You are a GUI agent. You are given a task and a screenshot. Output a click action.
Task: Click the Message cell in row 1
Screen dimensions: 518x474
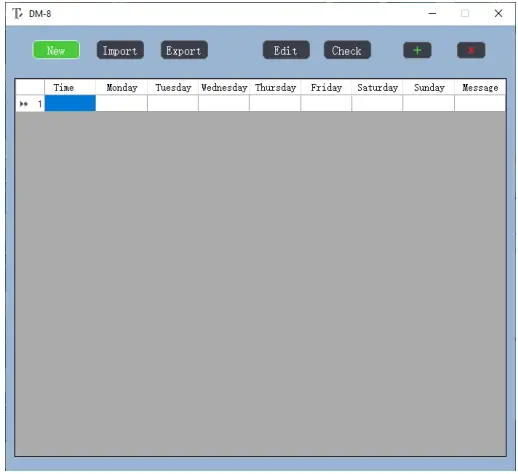pyautogui.click(x=480, y=103)
